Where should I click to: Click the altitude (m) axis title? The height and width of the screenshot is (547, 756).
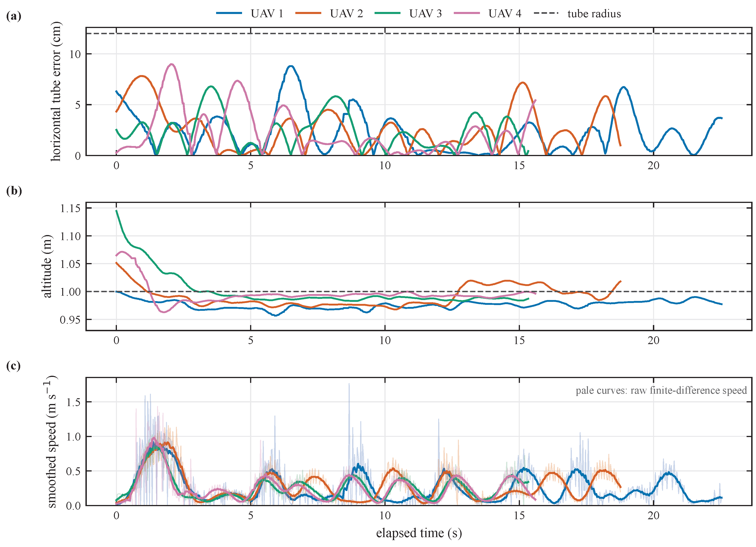[47, 266]
